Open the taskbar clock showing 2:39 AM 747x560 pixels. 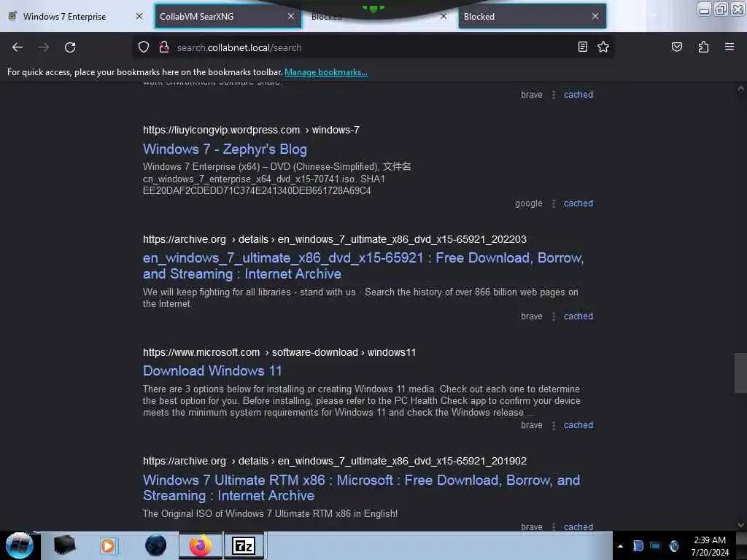[x=710, y=545]
